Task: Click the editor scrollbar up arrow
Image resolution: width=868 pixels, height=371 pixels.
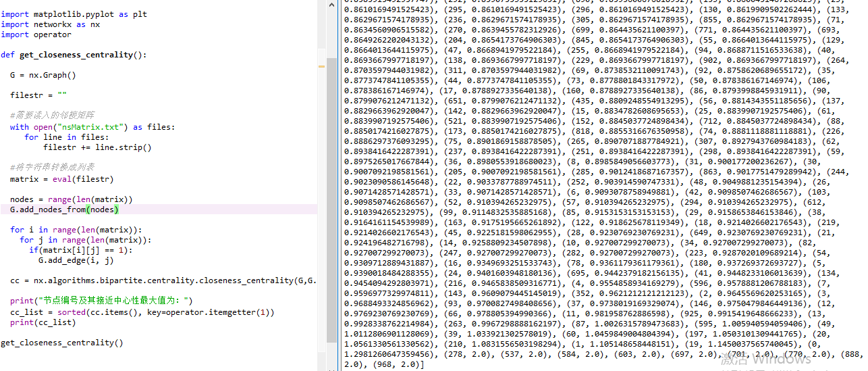Action: point(331,5)
